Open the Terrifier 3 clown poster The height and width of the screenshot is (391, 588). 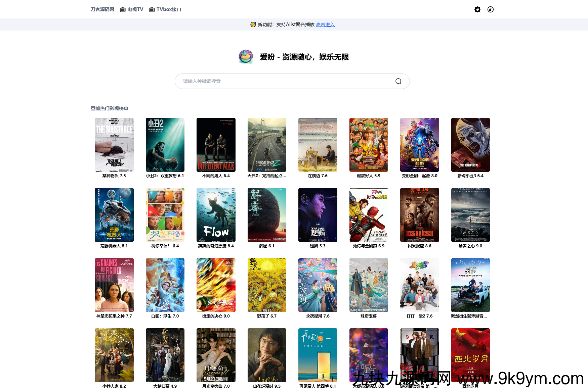coord(470,145)
